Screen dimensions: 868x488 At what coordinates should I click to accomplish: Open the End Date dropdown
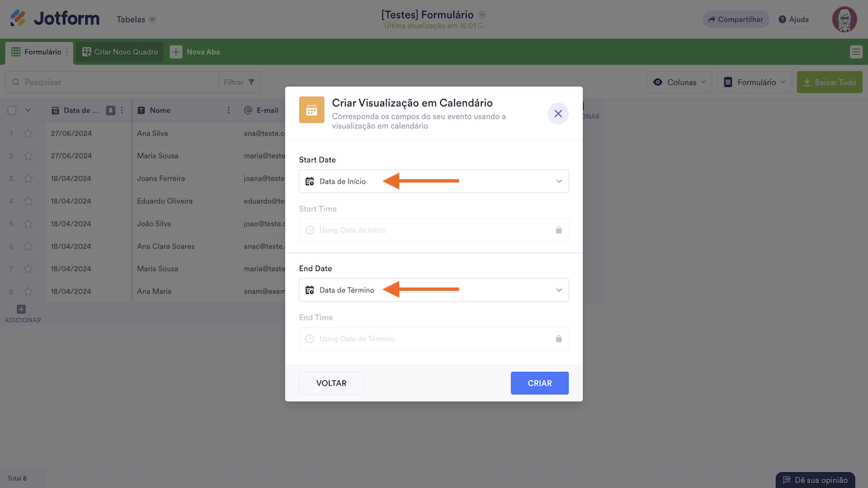click(433, 290)
